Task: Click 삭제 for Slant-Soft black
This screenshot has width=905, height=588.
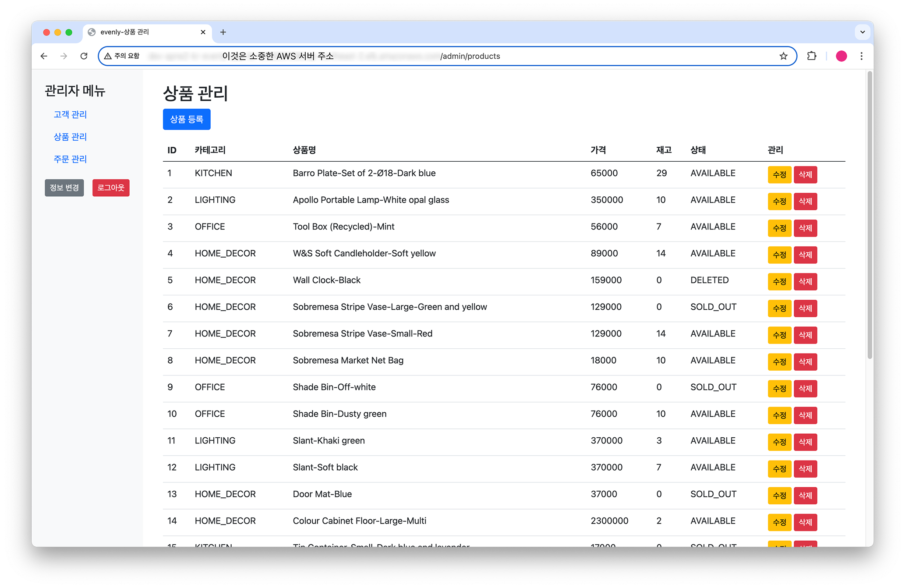Action: coord(805,468)
